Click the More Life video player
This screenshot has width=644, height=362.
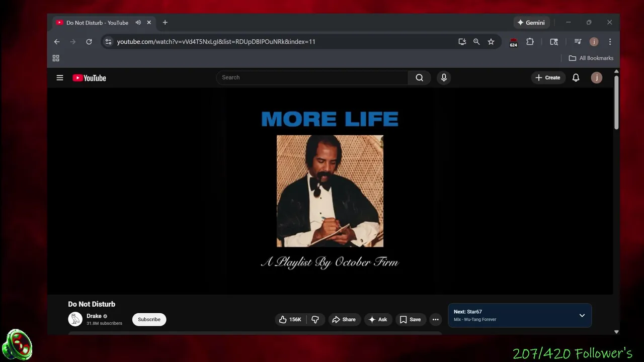(330, 191)
